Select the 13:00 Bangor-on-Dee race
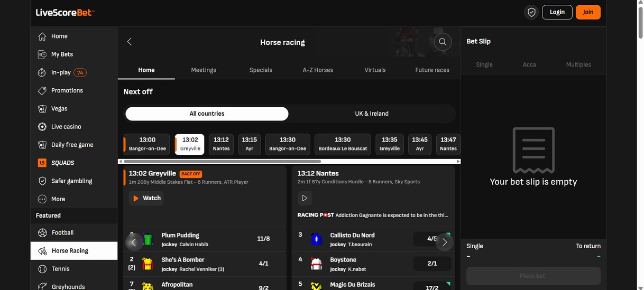 tap(147, 144)
